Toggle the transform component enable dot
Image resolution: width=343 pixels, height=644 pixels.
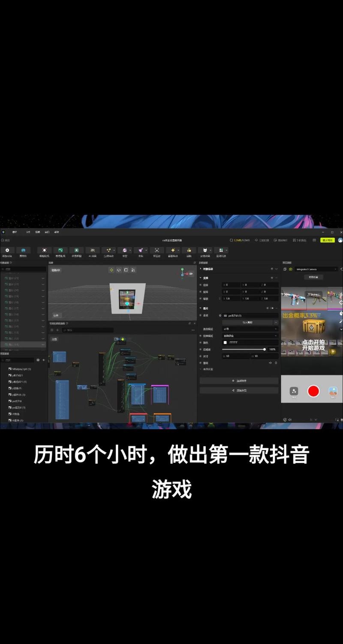(x=271, y=278)
